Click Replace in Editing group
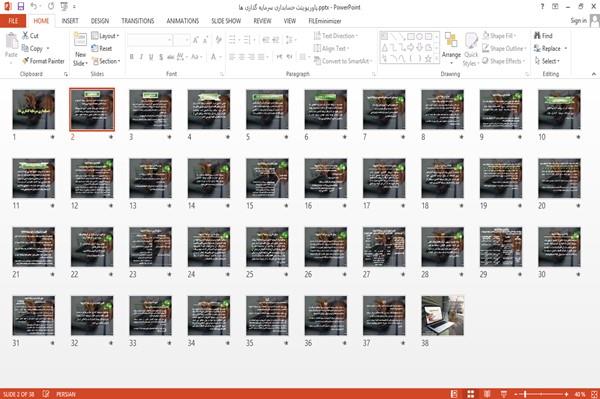This screenshot has height=399, width=600. 547,48
